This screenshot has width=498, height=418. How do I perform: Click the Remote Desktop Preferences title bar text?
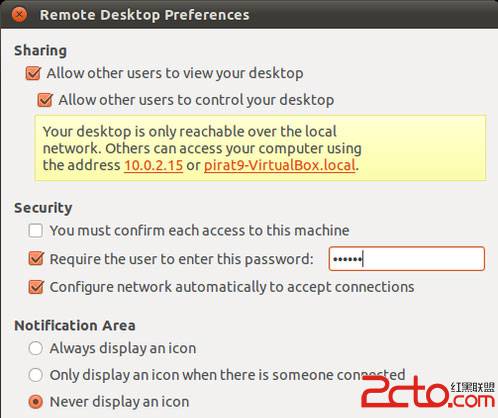pyautogui.click(x=144, y=15)
